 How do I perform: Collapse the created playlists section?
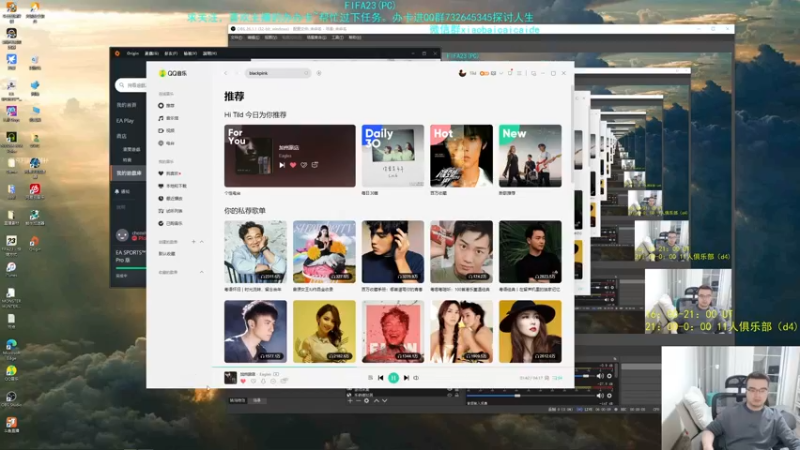pos(202,242)
